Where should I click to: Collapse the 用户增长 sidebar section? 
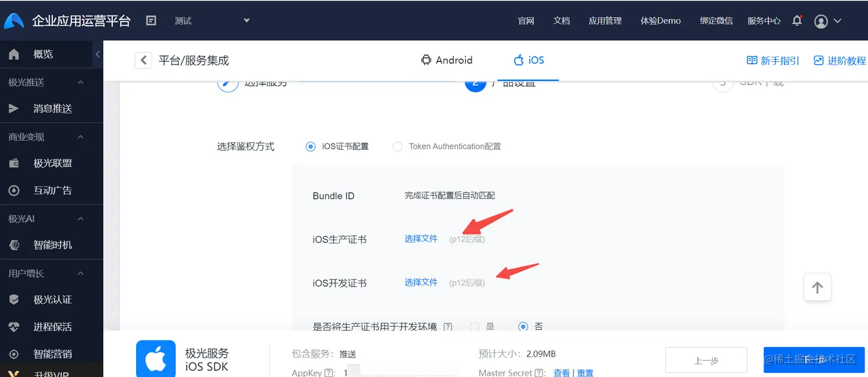80,273
